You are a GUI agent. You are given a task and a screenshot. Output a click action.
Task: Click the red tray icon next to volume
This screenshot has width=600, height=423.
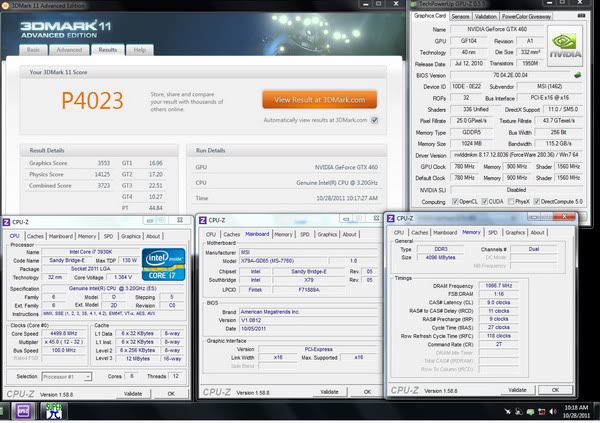pos(541,412)
